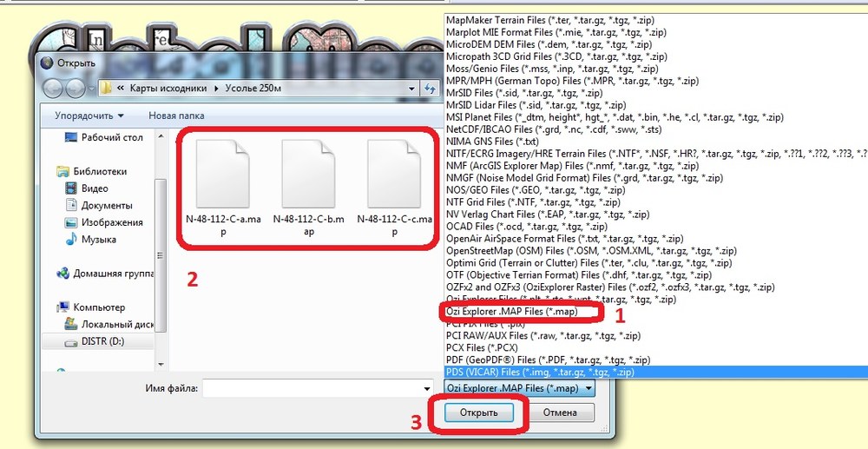Viewport: 868px width, 449px height.
Task: Click the folder icon in address bar
Action: pos(107,88)
